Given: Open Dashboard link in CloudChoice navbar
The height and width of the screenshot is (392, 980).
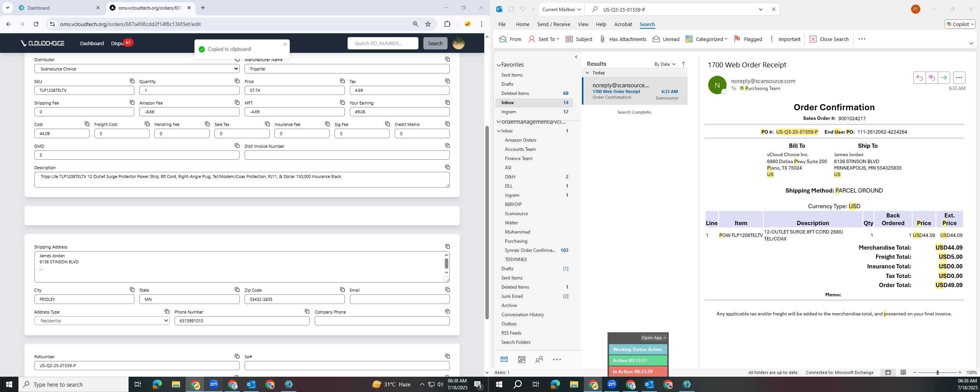Looking at the screenshot, I should point(92,43).
